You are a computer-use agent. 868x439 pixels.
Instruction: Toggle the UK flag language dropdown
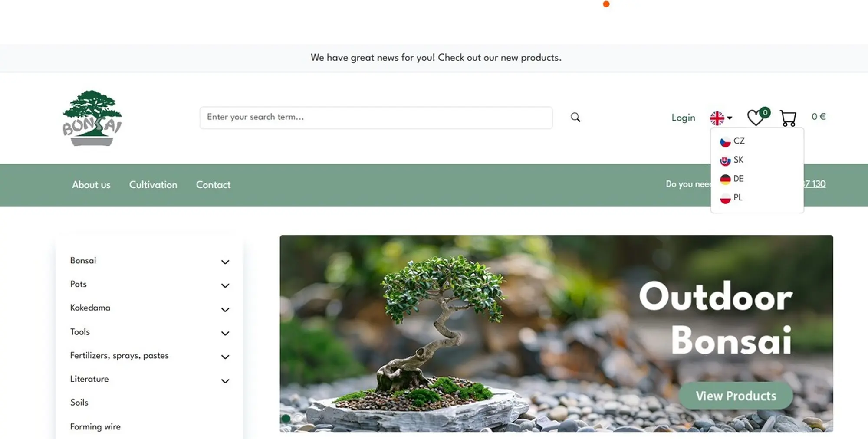coord(721,118)
